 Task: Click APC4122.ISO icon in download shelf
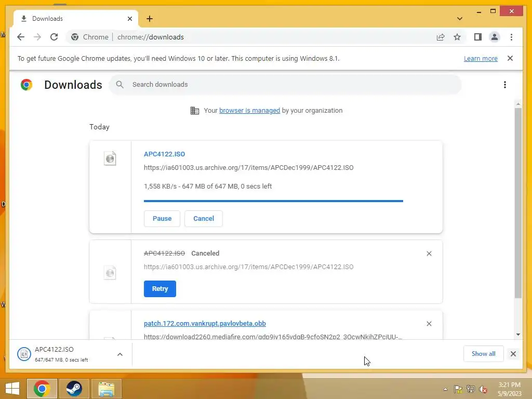click(24, 354)
